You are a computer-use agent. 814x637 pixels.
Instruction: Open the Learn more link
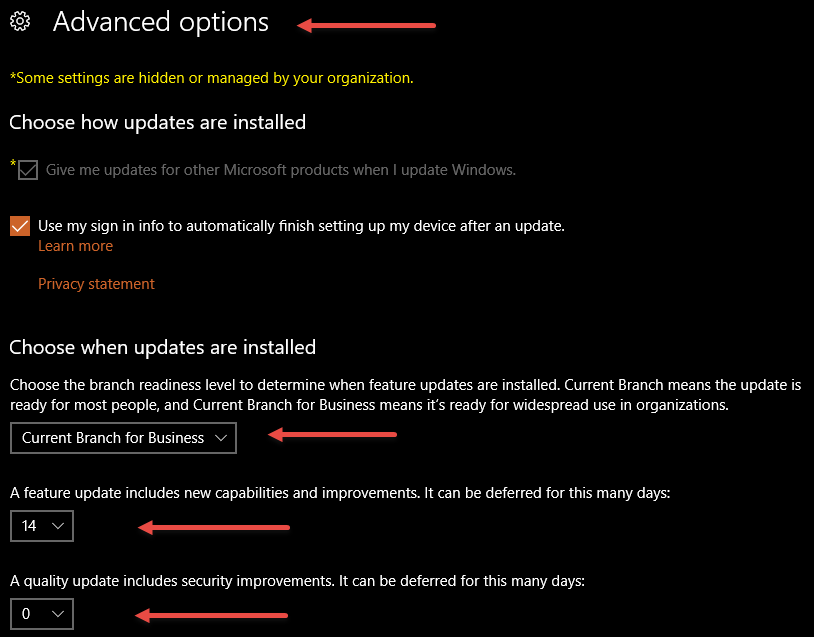pyautogui.click(x=75, y=246)
